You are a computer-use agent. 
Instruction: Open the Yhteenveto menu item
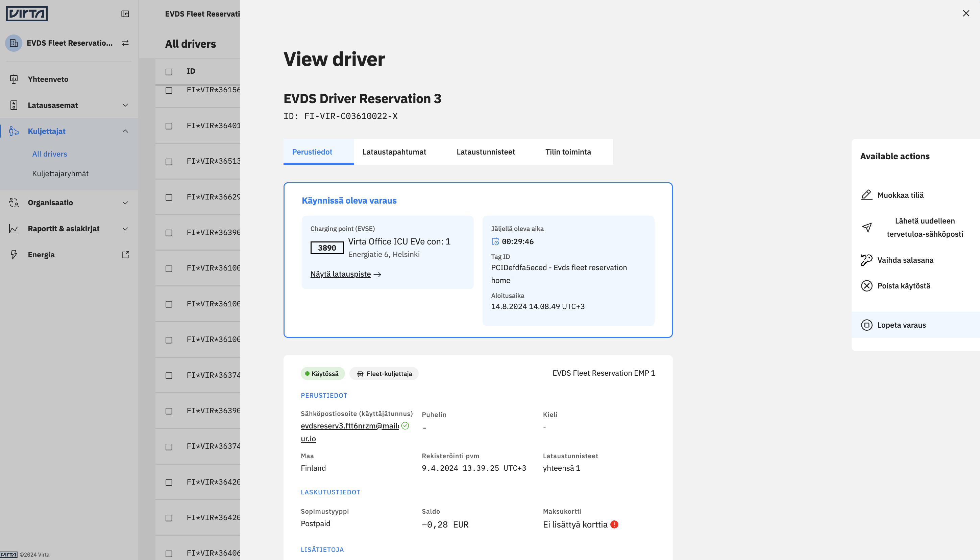coord(69,79)
